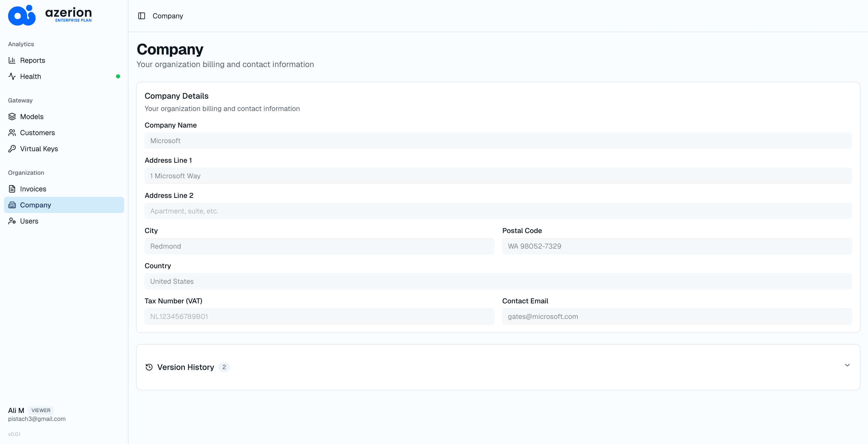The width and height of the screenshot is (868, 444).
Task: Click the Contact Email field
Action: point(677,317)
